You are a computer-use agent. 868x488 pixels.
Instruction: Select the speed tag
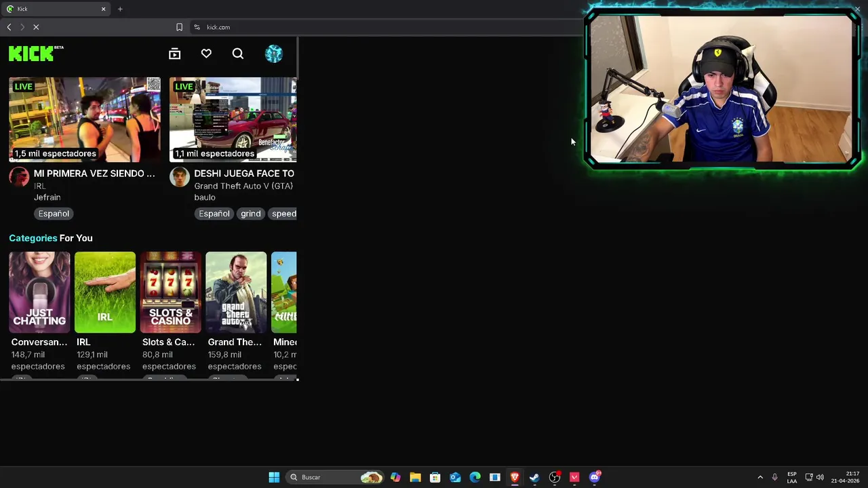(x=283, y=213)
